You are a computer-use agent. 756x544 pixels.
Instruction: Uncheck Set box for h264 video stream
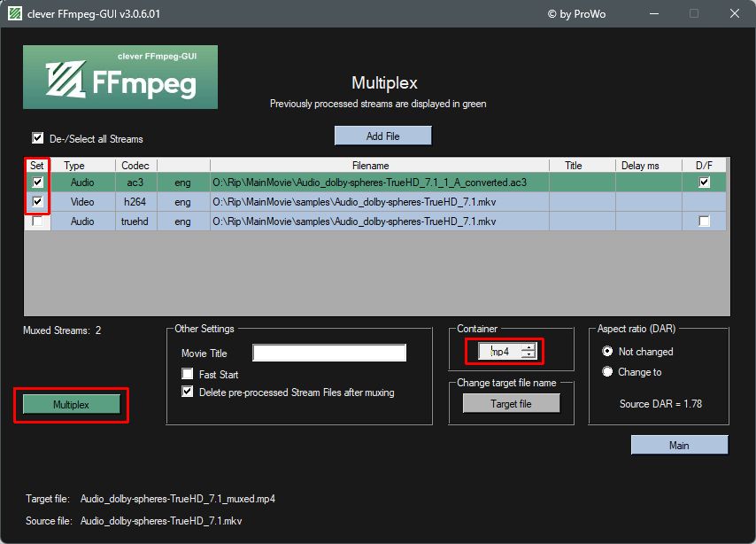click(x=37, y=201)
